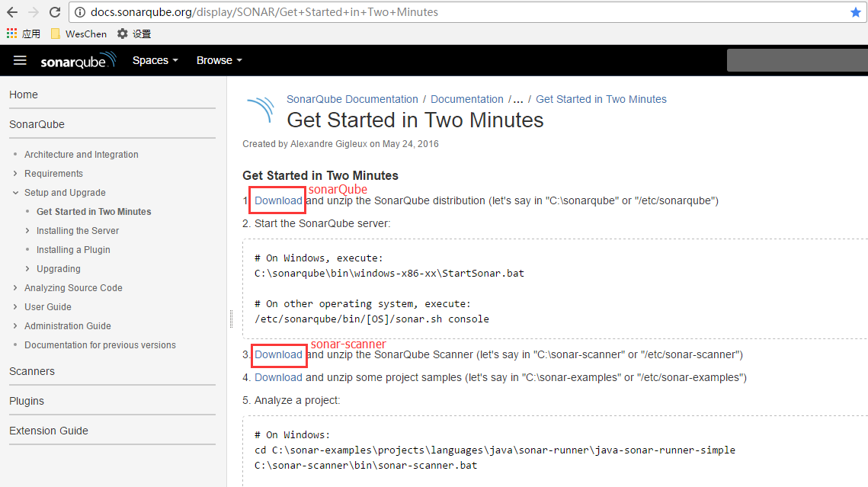
Task: Click the Get Started in Two Minutes title
Action: [x=415, y=120]
